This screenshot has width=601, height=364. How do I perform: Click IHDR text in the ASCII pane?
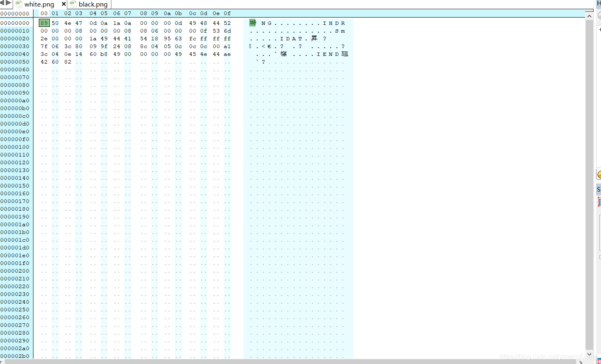(x=334, y=23)
